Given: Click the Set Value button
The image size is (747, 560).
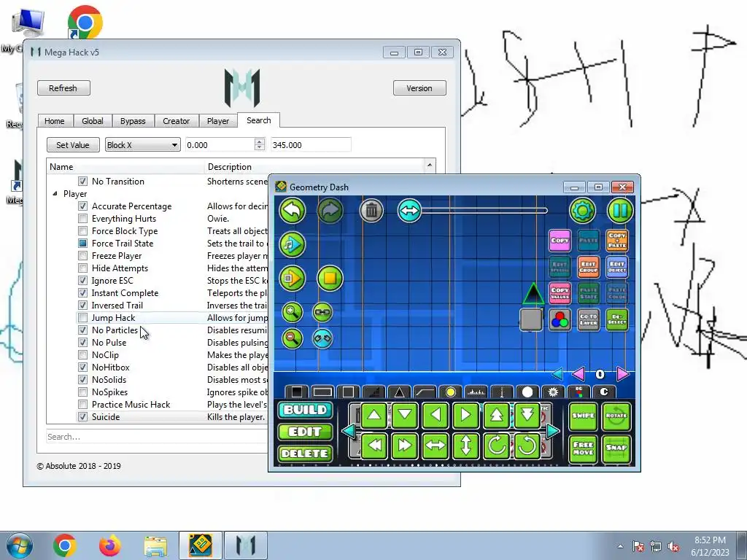Looking at the screenshot, I should click(x=73, y=145).
